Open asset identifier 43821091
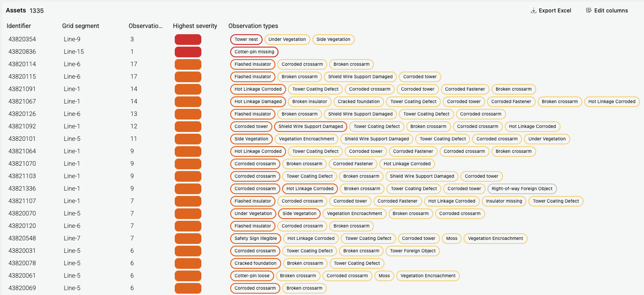Screen dimensions: 644x295 click(x=22, y=89)
